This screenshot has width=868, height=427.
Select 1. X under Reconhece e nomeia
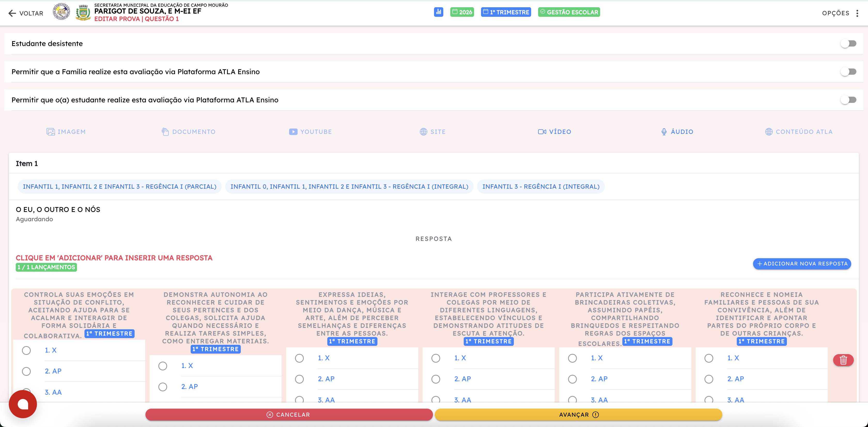(x=709, y=358)
